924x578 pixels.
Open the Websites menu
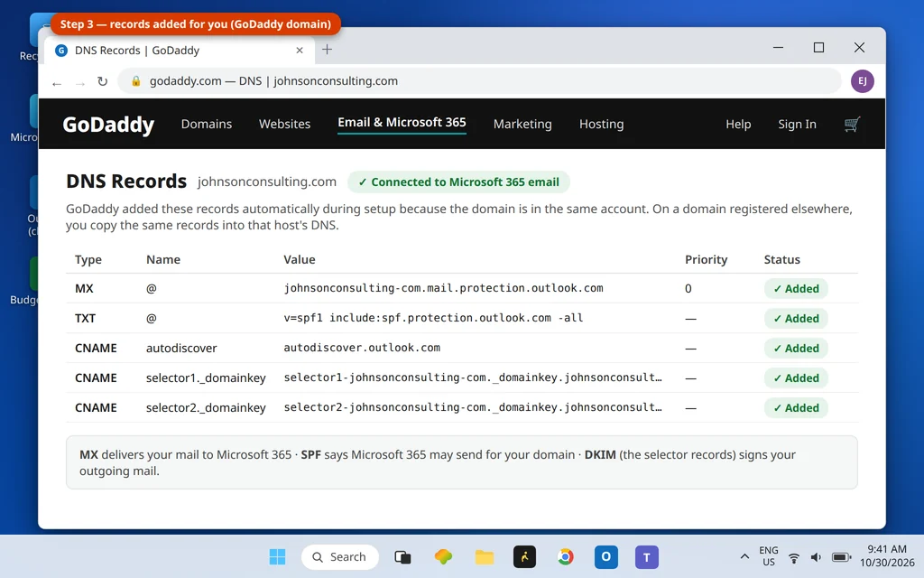pos(284,124)
